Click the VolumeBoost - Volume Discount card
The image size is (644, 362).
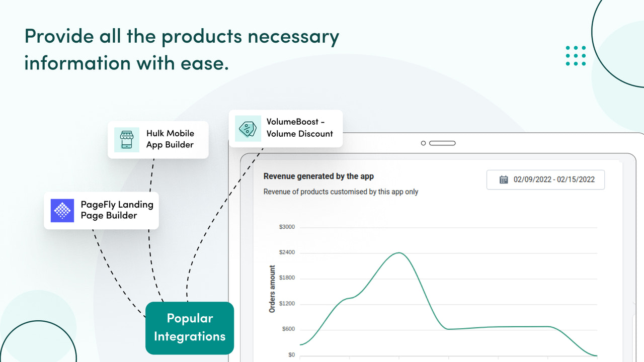point(285,128)
